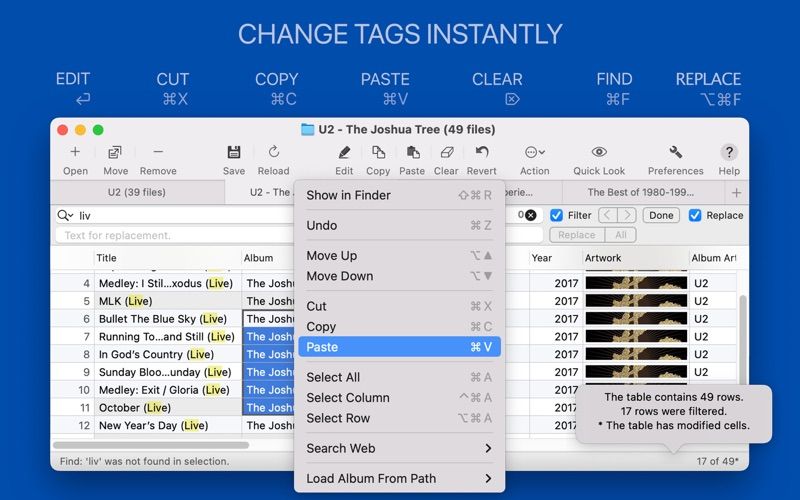
Task: Click the Move files icon
Action: [x=115, y=152]
